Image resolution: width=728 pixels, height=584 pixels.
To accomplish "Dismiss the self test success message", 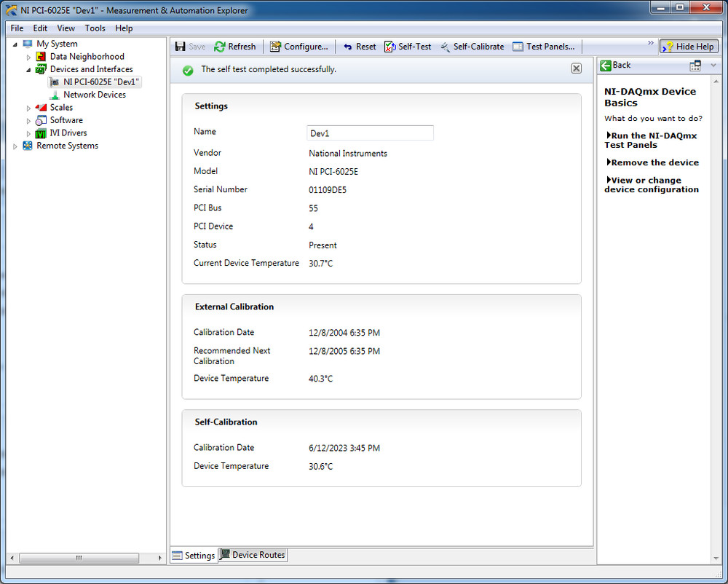I will tap(576, 68).
